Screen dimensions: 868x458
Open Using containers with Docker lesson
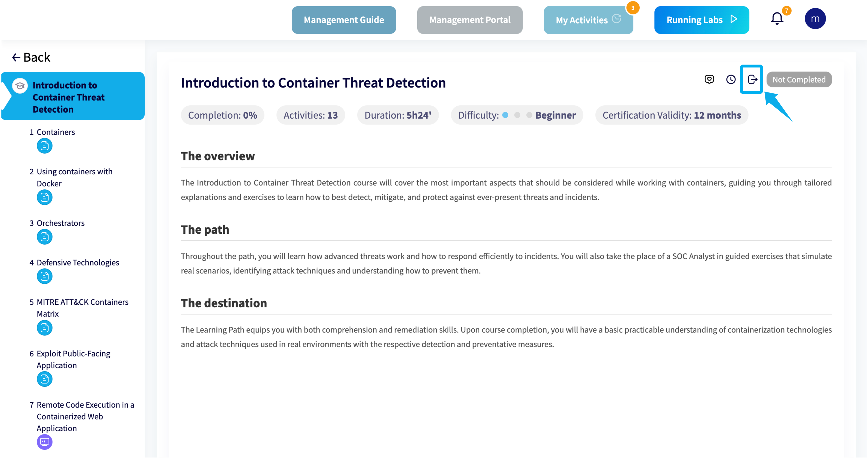coord(74,177)
